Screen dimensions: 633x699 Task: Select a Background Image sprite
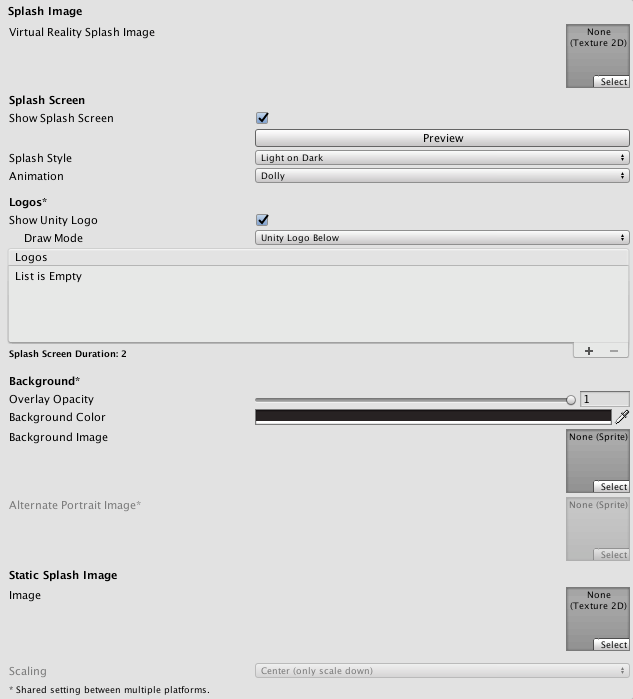(x=611, y=486)
